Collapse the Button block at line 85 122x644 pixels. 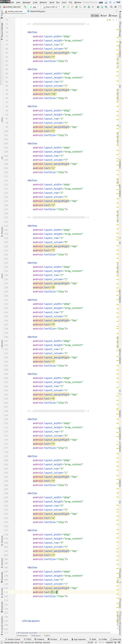15,69
